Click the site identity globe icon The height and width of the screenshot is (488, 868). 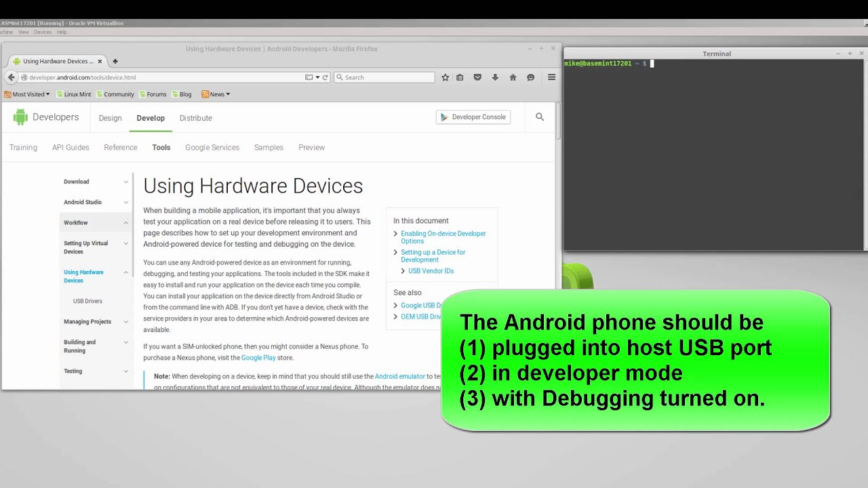pos(24,77)
